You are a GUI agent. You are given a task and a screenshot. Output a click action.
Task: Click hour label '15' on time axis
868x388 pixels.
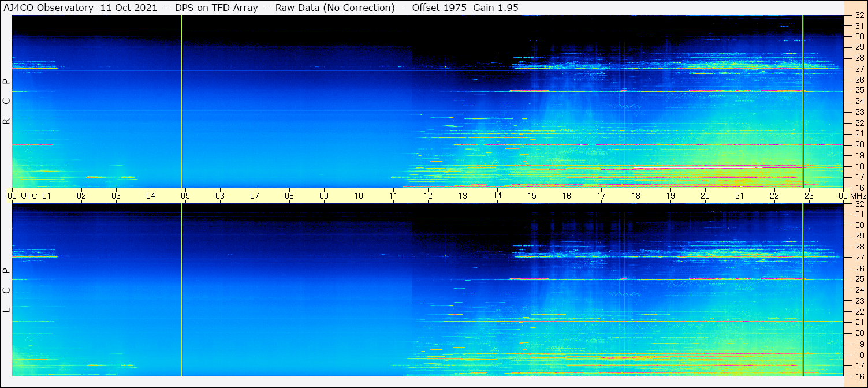[x=532, y=196]
